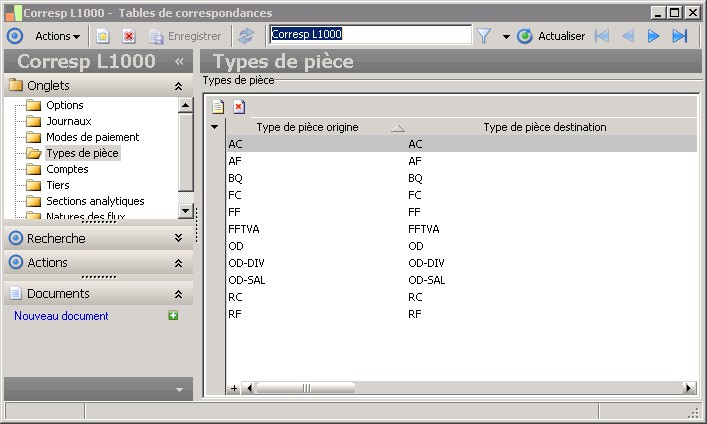Click the grid horizontal scrollbar thumb
The height and width of the screenshot is (424, 707).
306,388
